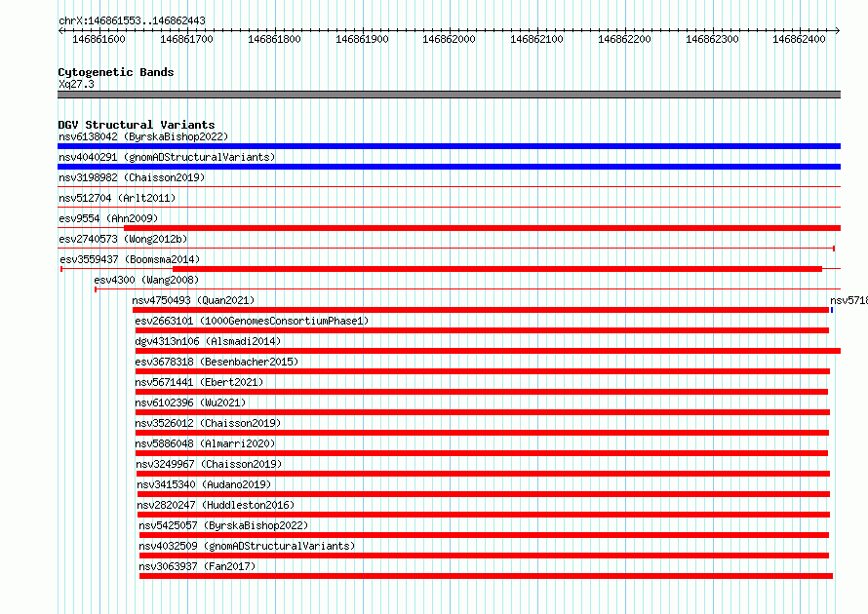Viewport: 868px width, 614px height.
Task: Open the esv4300 (Wang2008) variant
Action: point(146,280)
